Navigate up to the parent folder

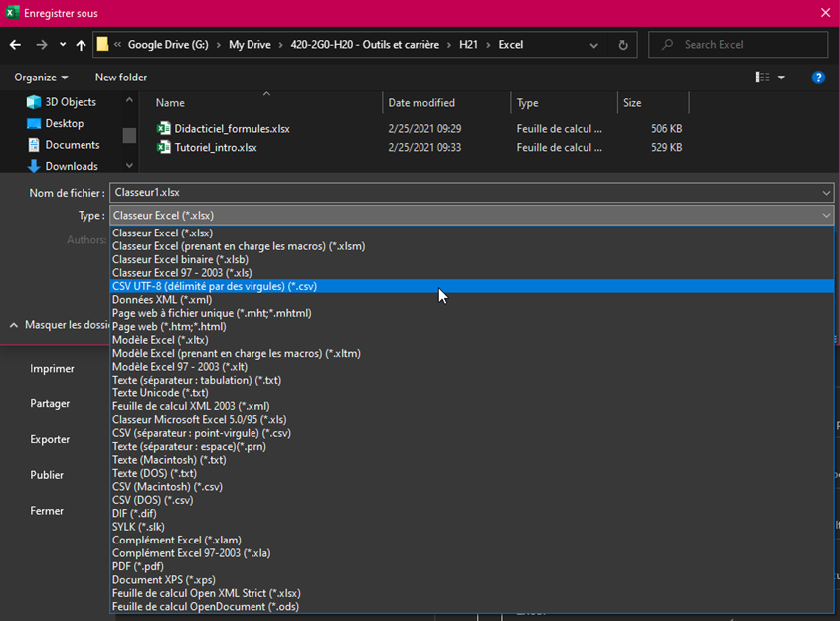pyautogui.click(x=81, y=44)
